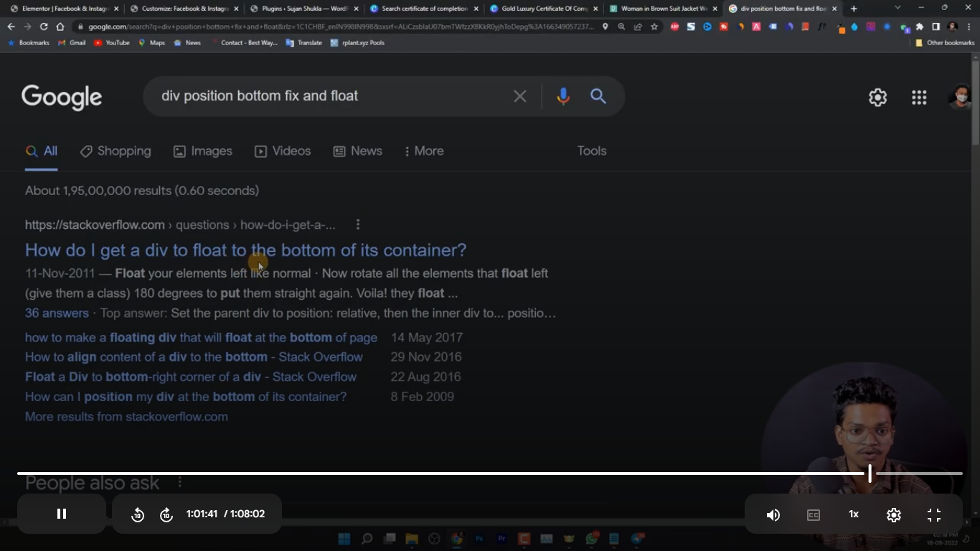The image size is (980, 551).
Task: Enable subtitles with the CC button
Action: [813, 514]
